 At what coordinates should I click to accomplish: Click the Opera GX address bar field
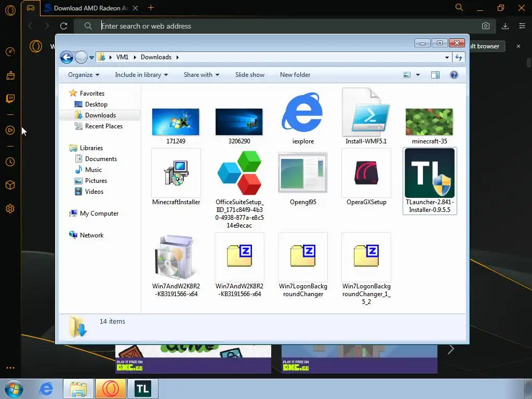point(285,26)
